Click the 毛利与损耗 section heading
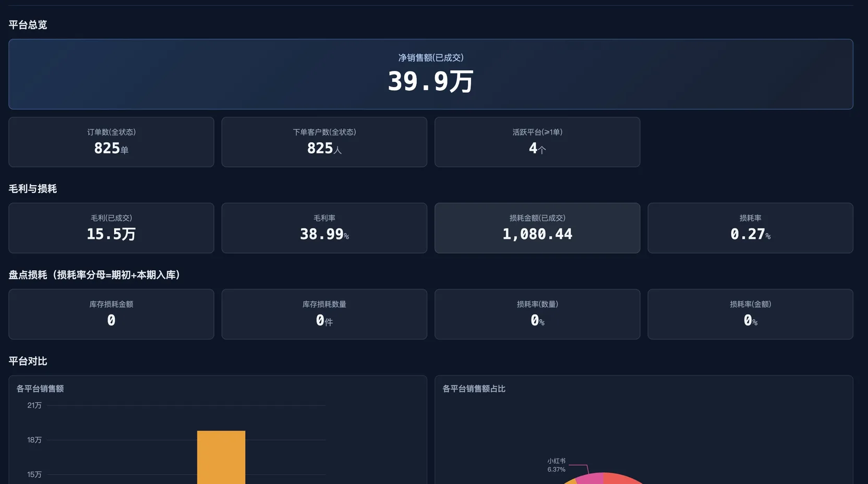 (32, 189)
